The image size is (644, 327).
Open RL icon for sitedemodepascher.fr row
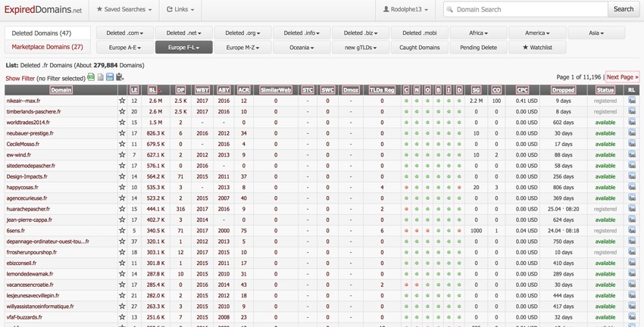tap(632, 165)
